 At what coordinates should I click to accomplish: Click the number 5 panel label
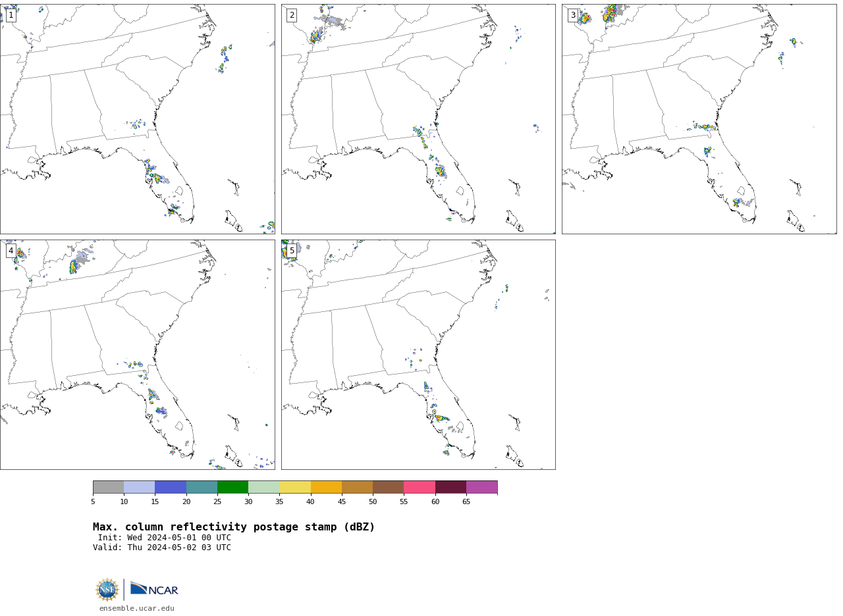coord(292,251)
